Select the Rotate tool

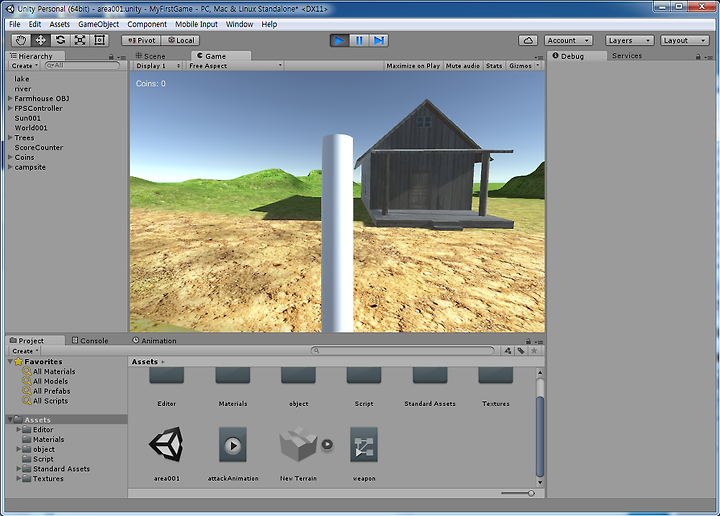[60, 40]
